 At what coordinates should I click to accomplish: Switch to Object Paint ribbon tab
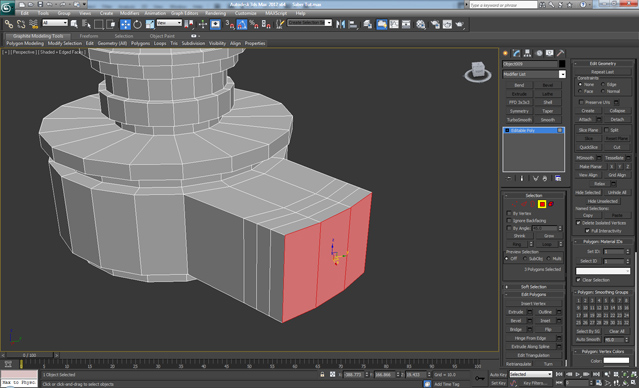[x=162, y=36]
